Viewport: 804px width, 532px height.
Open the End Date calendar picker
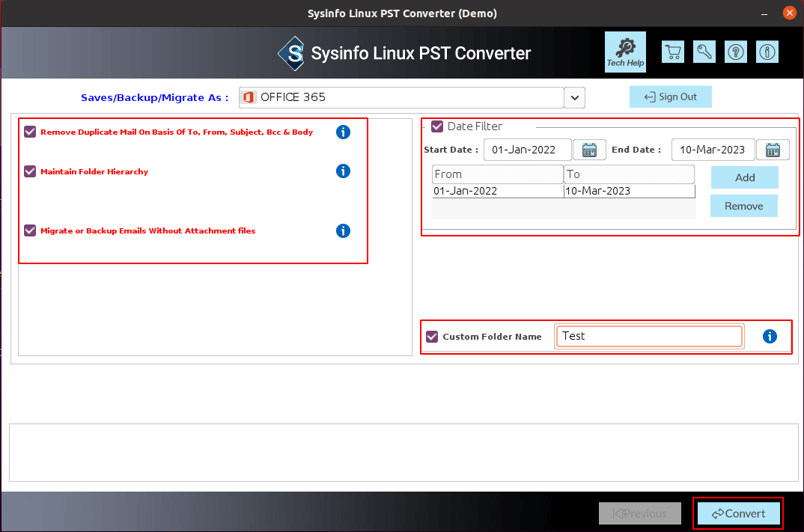pyautogui.click(x=773, y=150)
